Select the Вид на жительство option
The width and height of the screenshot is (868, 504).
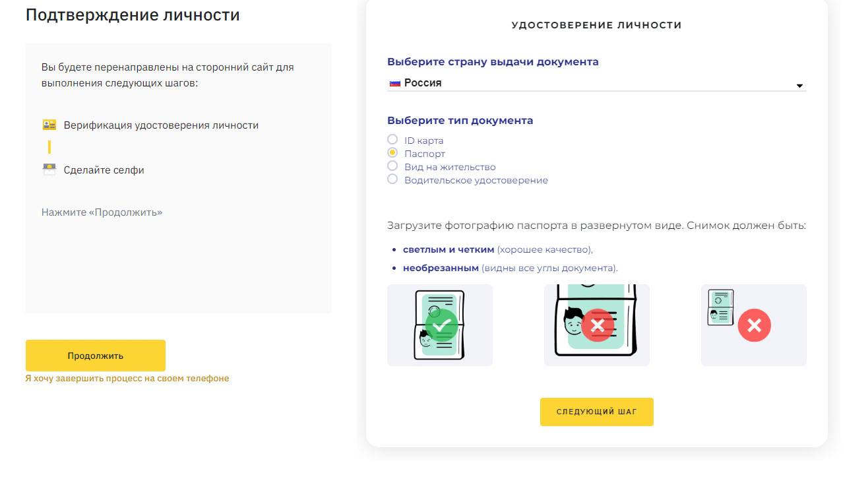click(393, 166)
